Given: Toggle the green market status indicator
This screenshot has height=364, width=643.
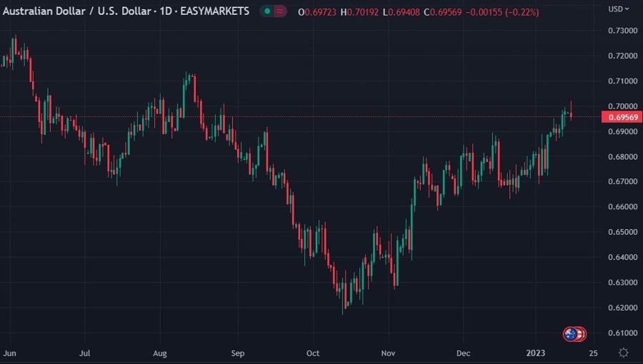Looking at the screenshot, I should click(267, 11).
